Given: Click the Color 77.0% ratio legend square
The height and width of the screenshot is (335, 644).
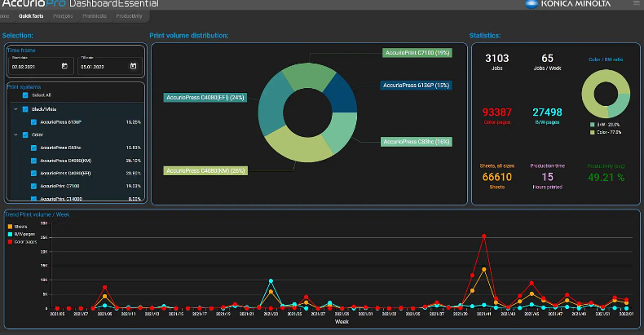Looking at the screenshot, I should click(593, 132).
